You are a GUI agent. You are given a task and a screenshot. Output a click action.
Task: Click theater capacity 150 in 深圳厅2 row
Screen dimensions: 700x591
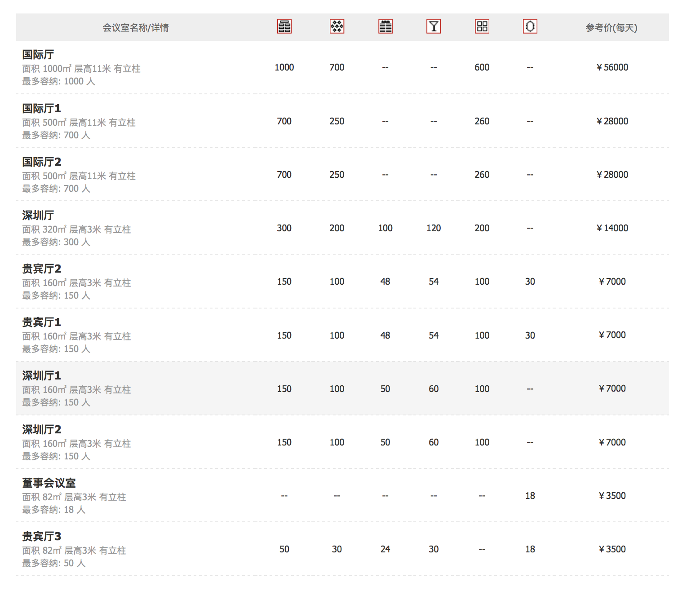(284, 442)
